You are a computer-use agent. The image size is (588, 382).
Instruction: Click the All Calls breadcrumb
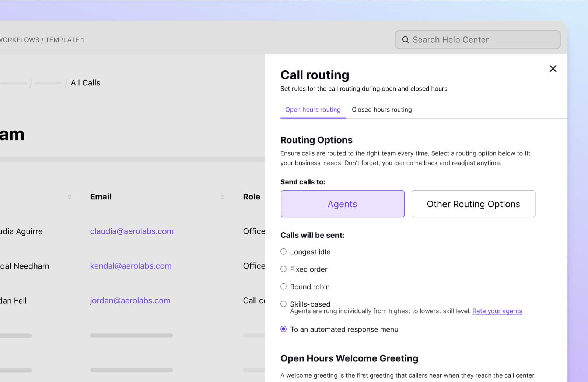point(85,83)
